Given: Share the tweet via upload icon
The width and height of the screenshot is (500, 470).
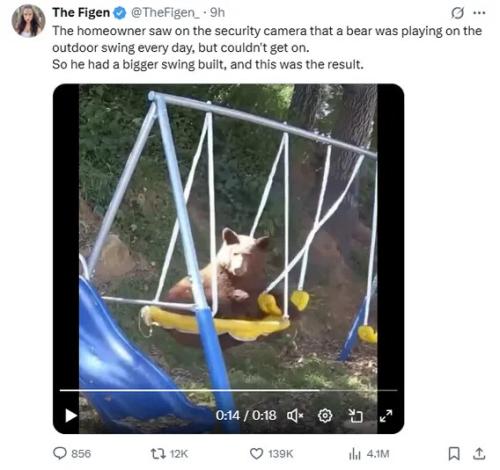Looking at the screenshot, I should tap(479, 454).
